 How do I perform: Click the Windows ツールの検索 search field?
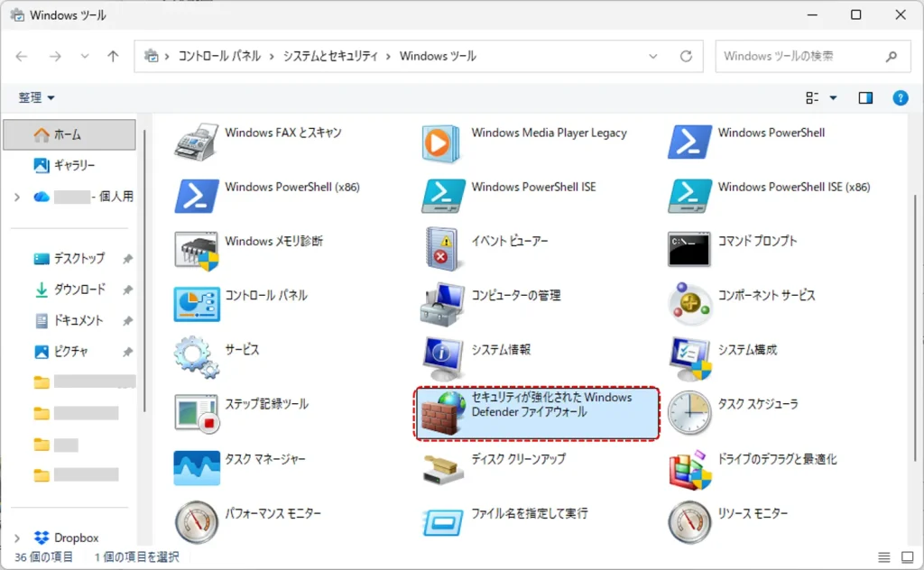pyautogui.click(x=799, y=56)
